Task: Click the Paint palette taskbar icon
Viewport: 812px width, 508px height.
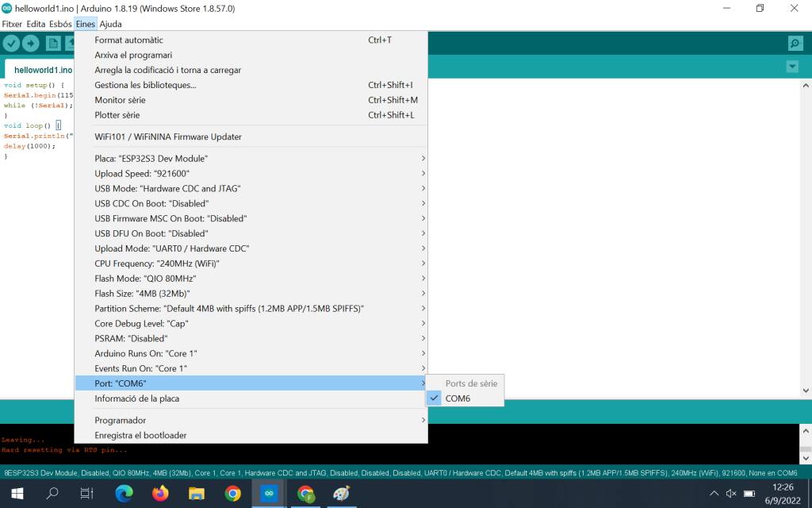Action: coord(341,494)
